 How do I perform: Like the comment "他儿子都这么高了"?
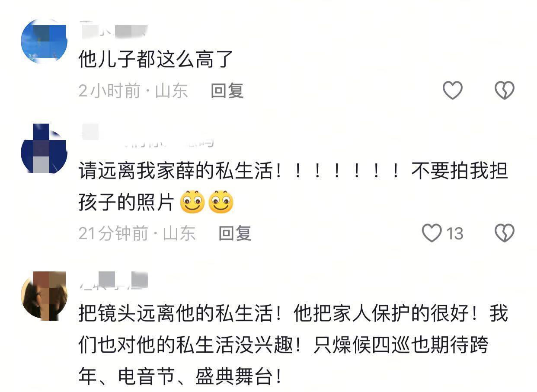[453, 90]
